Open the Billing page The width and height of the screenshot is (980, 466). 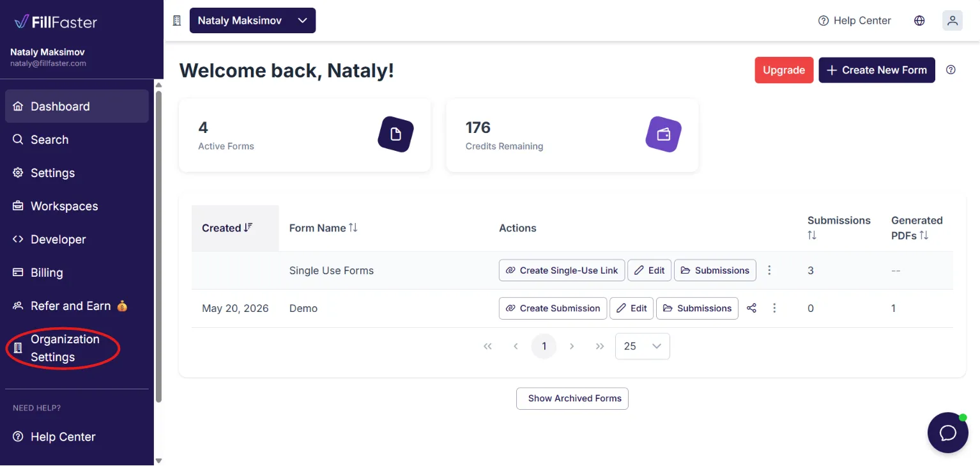click(x=77, y=272)
